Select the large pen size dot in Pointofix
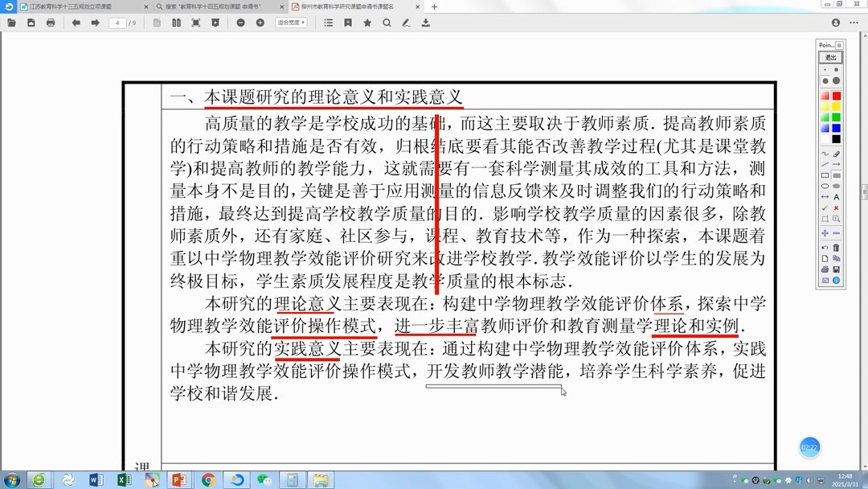The image size is (868, 489). click(x=837, y=81)
